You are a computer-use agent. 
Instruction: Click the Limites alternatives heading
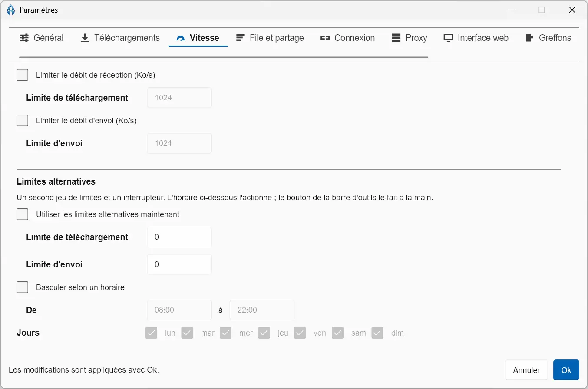(x=56, y=181)
